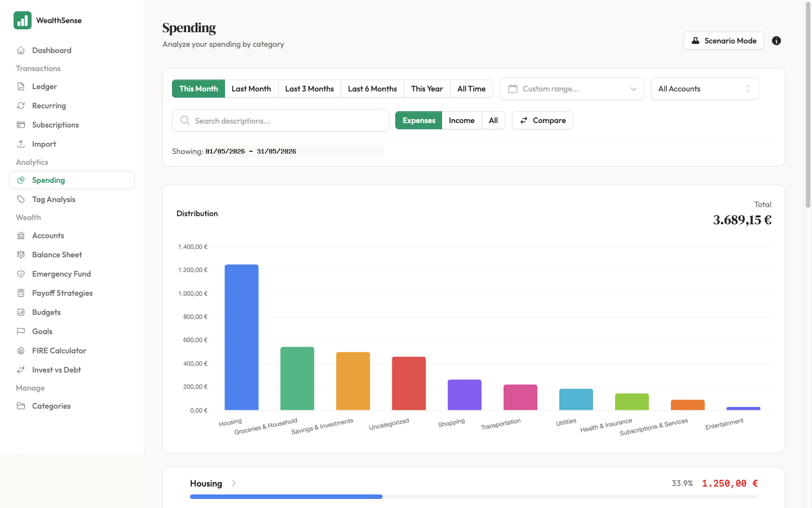This screenshot has height=508, width=812.
Task: Go to FIRE Calculator
Action: [72, 351]
